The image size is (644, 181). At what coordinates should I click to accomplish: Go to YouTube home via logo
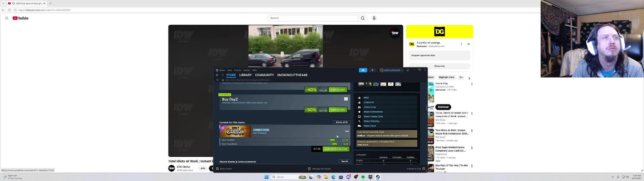click(x=21, y=18)
